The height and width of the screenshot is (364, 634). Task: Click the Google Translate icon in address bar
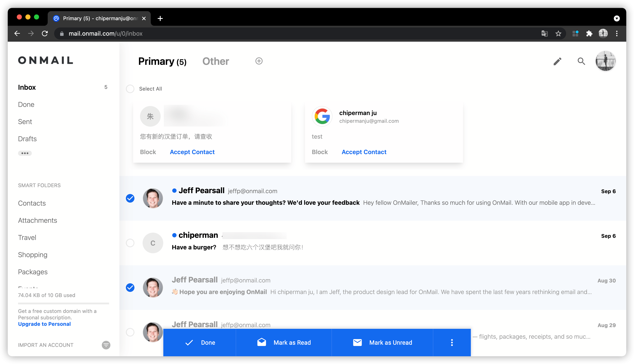tap(544, 33)
